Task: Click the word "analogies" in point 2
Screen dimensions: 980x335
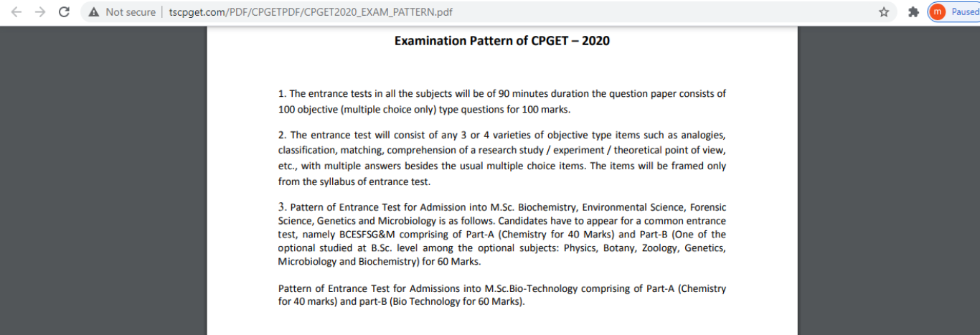Action: [702, 135]
